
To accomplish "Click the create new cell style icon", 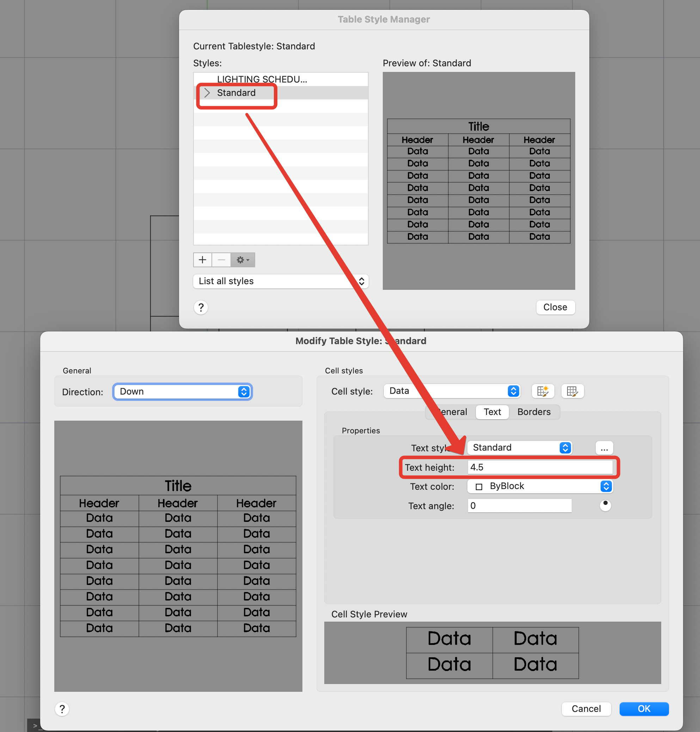I will click(543, 391).
